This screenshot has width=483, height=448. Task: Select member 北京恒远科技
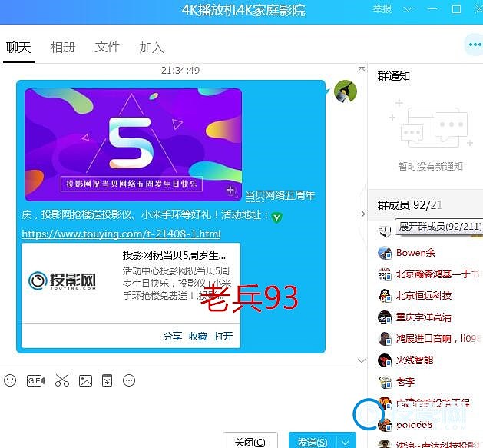coord(424,296)
